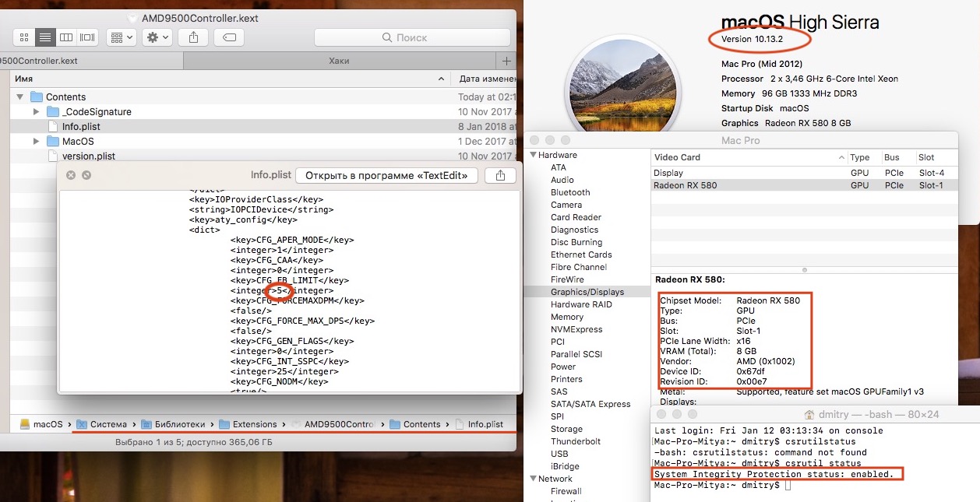Image resolution: width=980 pixels, height=502 pixels.
Task: Click Share button in Quick Look preview
Action: pyautogui.click(x=500, y=176)
